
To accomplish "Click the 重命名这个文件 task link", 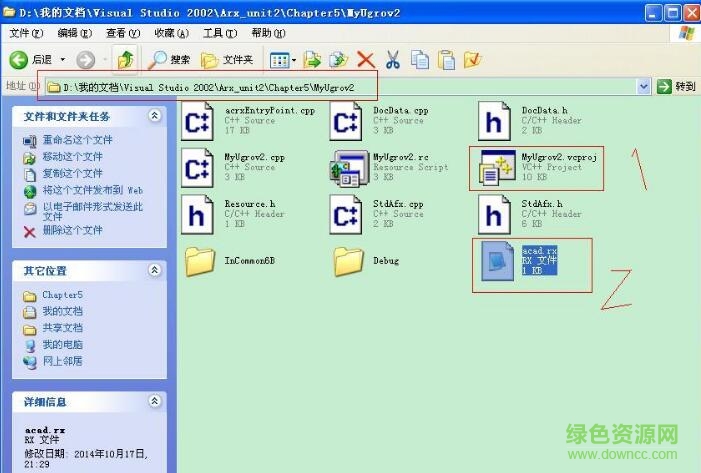I will click(77, 140).
